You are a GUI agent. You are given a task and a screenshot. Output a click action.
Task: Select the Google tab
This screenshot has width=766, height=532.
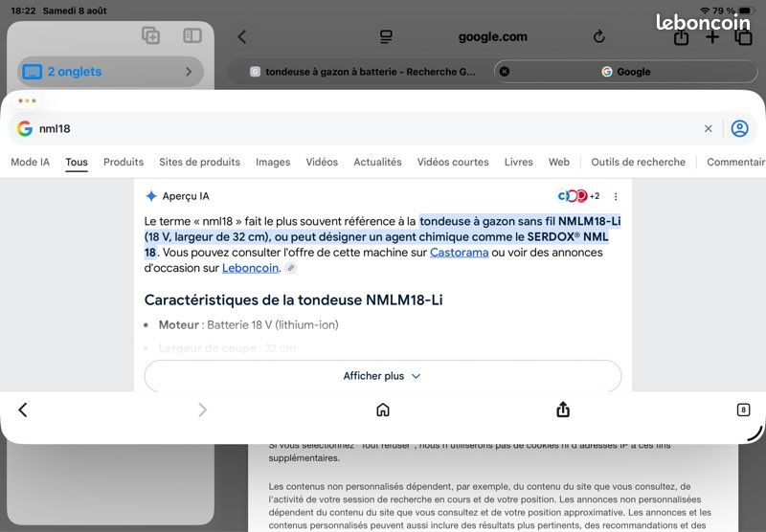point(626,72)
